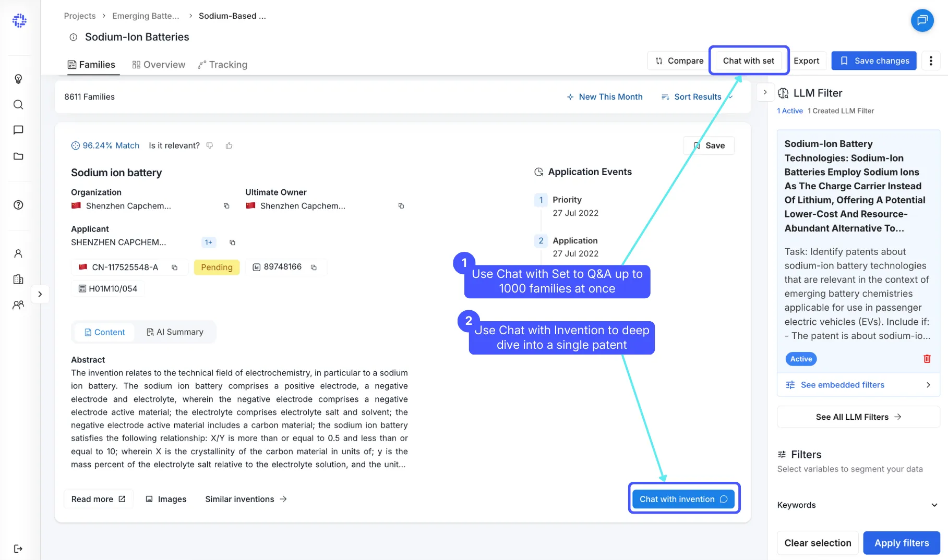948x560 pixels.
Task: Copy the Applicant SHENZHEN CAPCHEM name
Action: tap(233, 242)
